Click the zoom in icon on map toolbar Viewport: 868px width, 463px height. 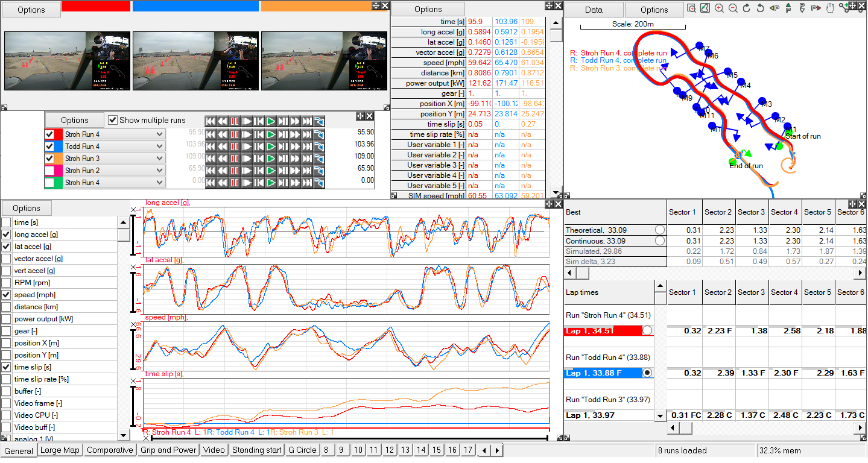tap(719, 8)
